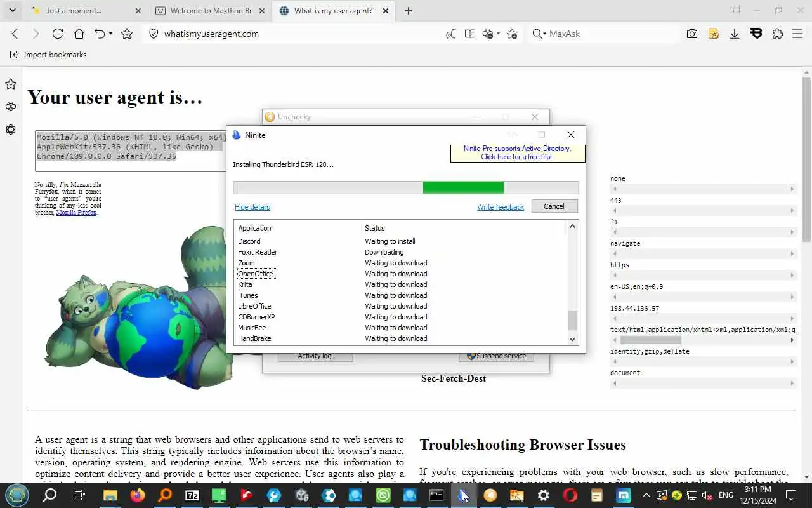Open the command prompt taskbar icon

436,495
